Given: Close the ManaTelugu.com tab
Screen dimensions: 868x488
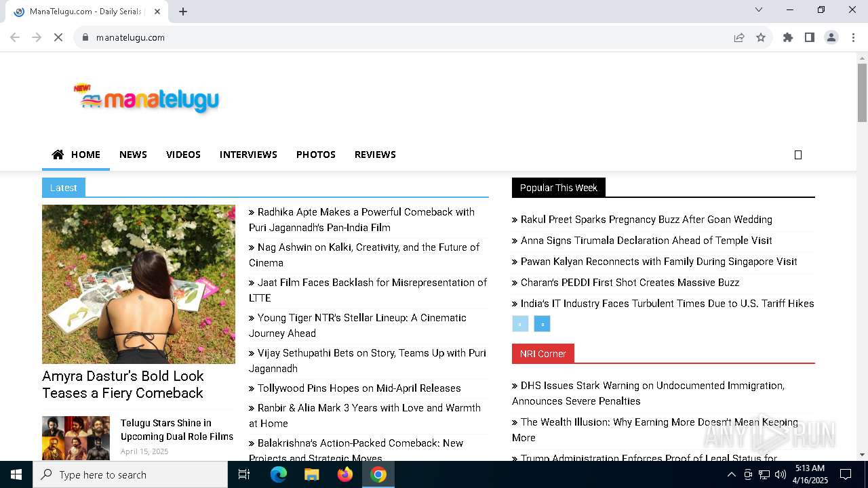Looking at the screenshot, I should click(x=157, y=12).
